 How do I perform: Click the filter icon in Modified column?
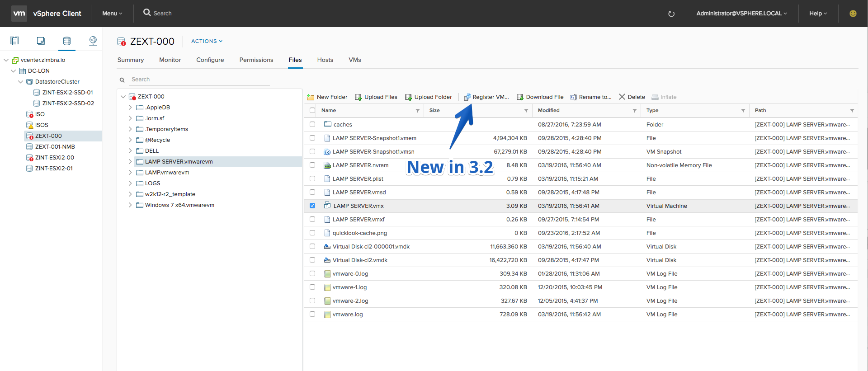pyautogui.click(x=635, y=111)
